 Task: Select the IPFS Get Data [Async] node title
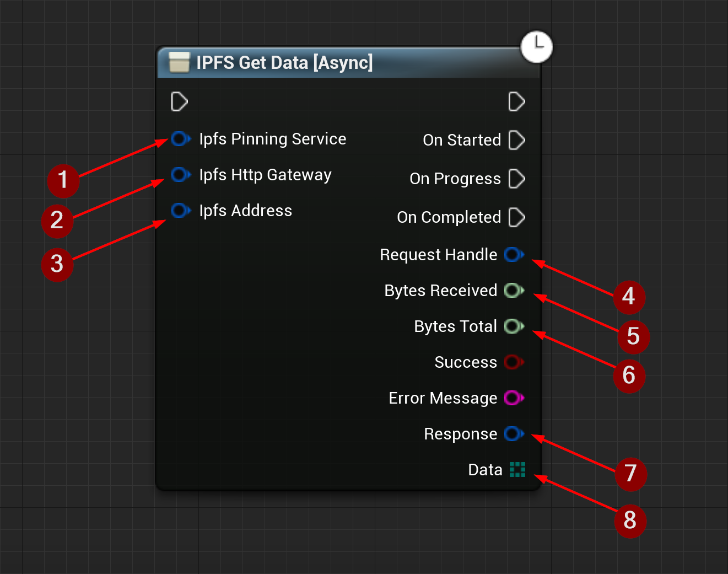tap(284, 62)
